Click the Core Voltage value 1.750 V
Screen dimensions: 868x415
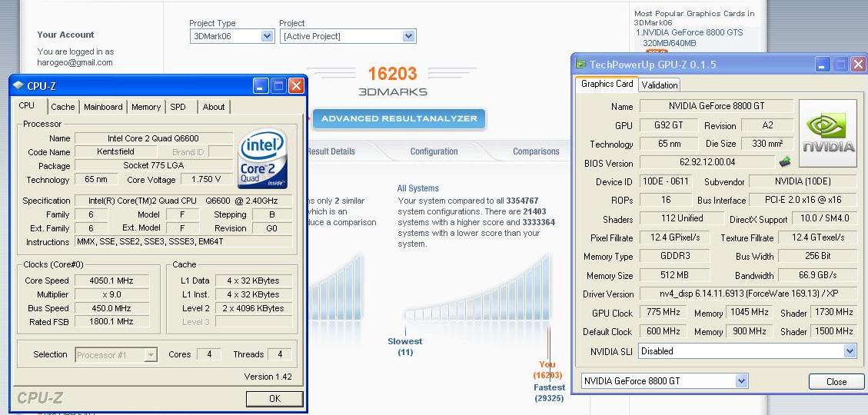point(205,179)
